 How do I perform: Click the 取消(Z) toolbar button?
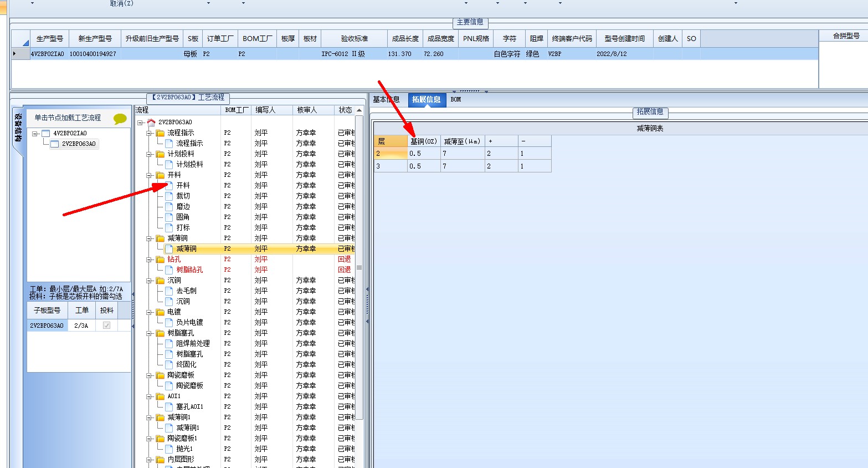tap(121, 3)
